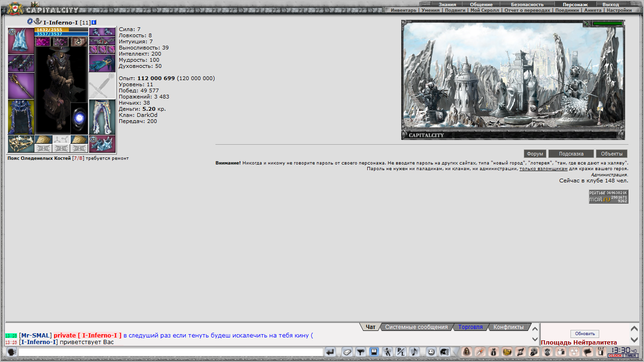Viewport: 644px width, 362px height.
Task: Click the blue info icon next to nickname
Action: [94, 22]
